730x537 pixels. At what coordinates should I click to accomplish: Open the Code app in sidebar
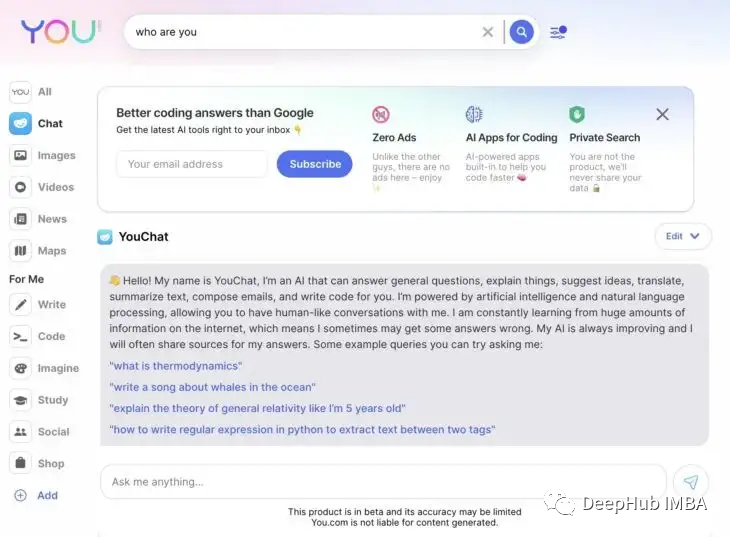point(38,336)
